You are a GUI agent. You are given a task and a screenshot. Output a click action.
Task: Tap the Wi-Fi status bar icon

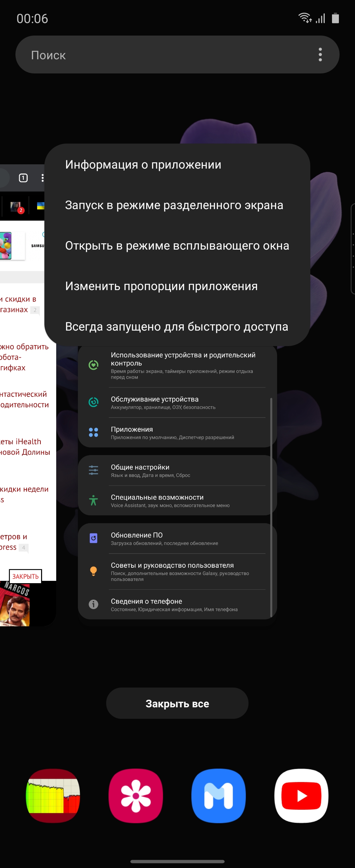click(304, 18)
